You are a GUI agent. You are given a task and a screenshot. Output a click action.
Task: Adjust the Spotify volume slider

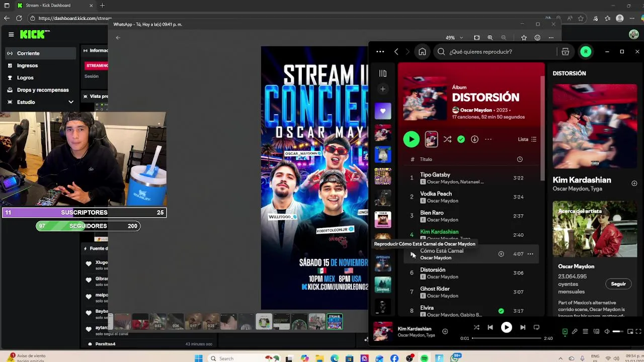pyautogui.click(x=618, y=331)
